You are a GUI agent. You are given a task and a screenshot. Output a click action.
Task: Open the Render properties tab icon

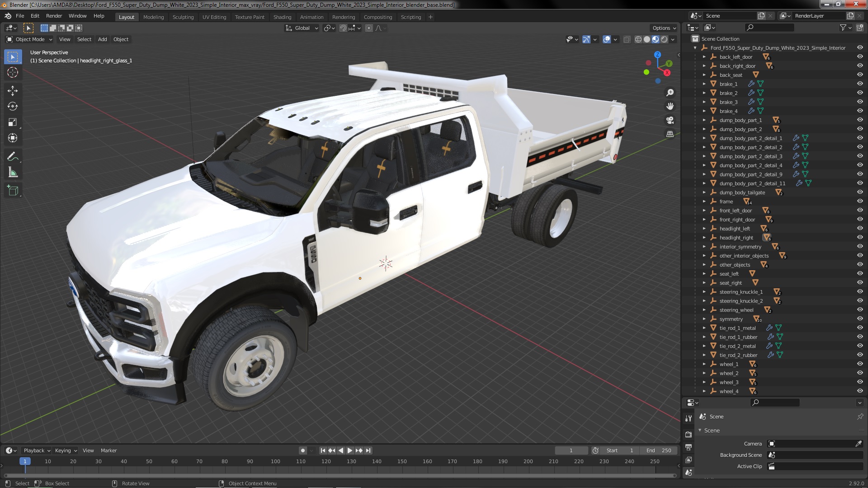[689, 434]
